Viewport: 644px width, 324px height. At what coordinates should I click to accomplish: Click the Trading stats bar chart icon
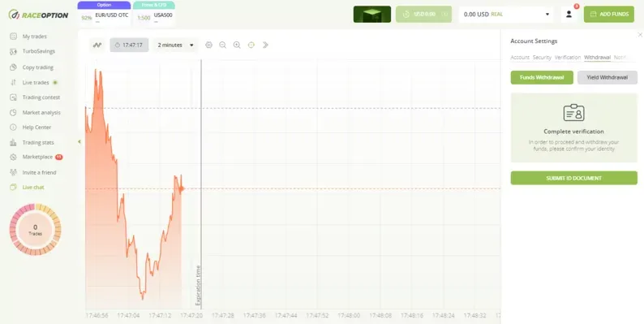pyautogui.click(x=13, y=143)
